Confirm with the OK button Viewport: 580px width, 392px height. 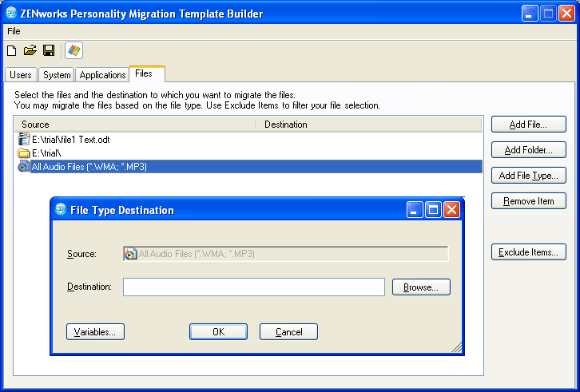(218, 331)
